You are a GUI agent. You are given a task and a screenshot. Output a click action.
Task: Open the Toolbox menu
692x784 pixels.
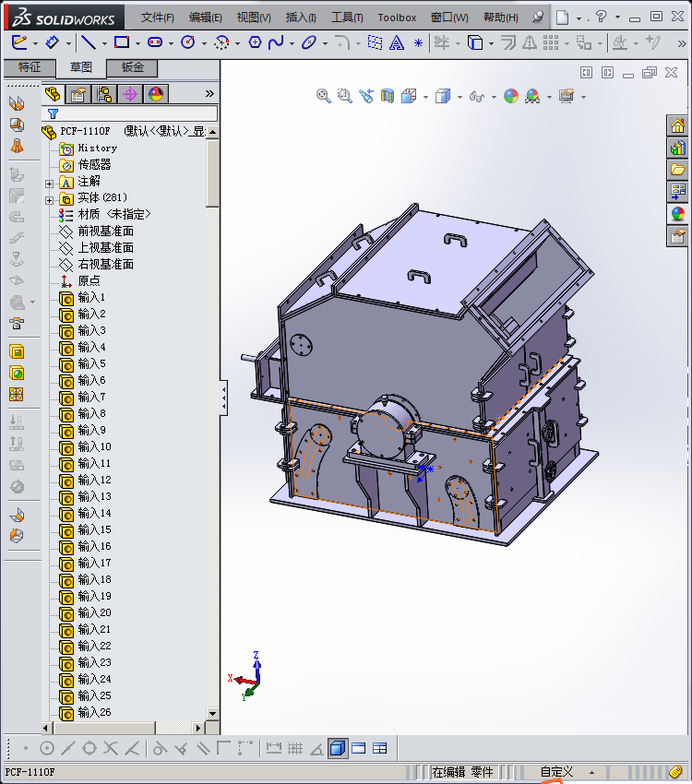tap(397, 18)
